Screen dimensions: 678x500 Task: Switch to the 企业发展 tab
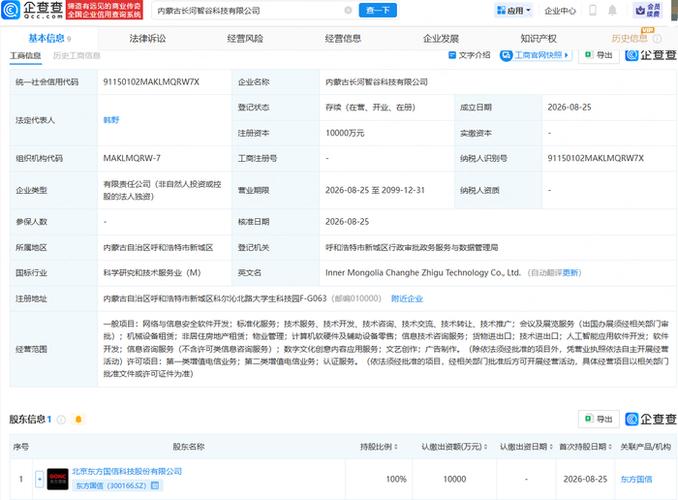point(441,38)
